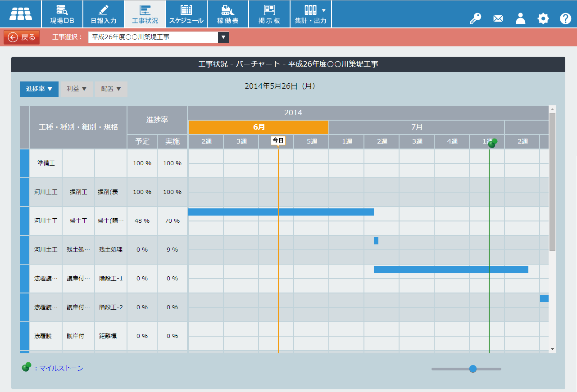Click the 実施 column header

click(x=172, y=141)
